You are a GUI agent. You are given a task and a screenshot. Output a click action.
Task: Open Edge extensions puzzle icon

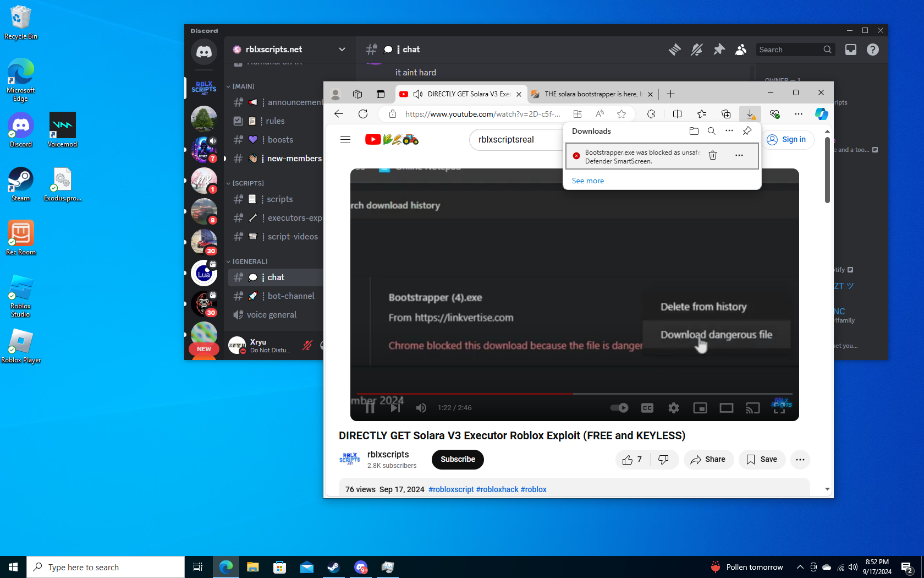651,114
